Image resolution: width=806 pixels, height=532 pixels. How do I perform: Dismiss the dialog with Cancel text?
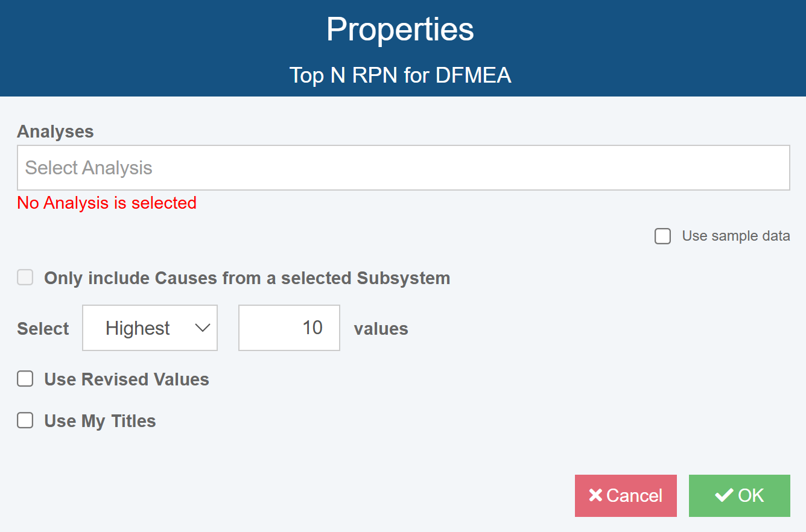click(x=634, y=496)
